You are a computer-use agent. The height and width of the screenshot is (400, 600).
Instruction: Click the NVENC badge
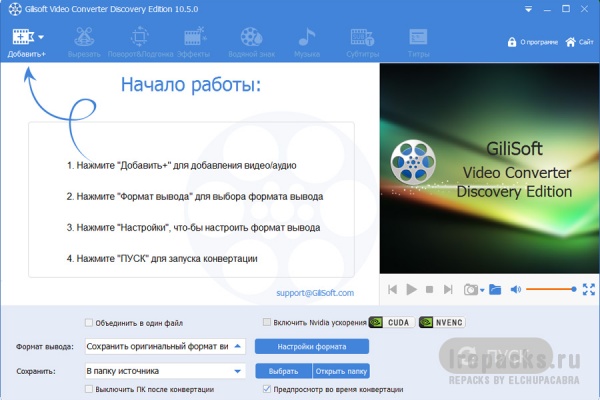[x=442, y=323]
